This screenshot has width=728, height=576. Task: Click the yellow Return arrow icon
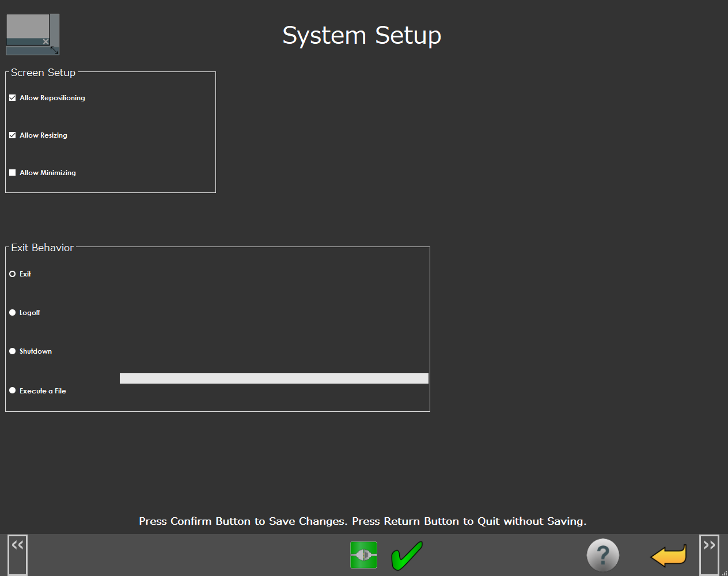[668, 556]
